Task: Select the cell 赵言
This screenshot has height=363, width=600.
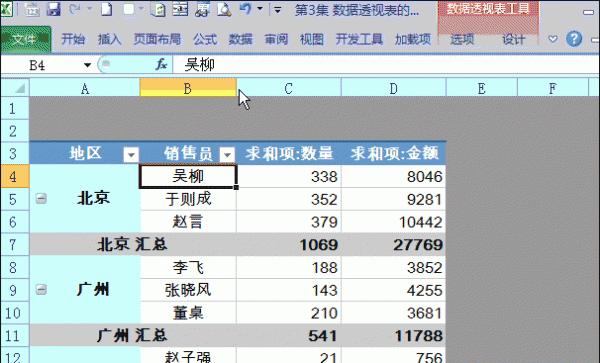Action: (188, 221)
